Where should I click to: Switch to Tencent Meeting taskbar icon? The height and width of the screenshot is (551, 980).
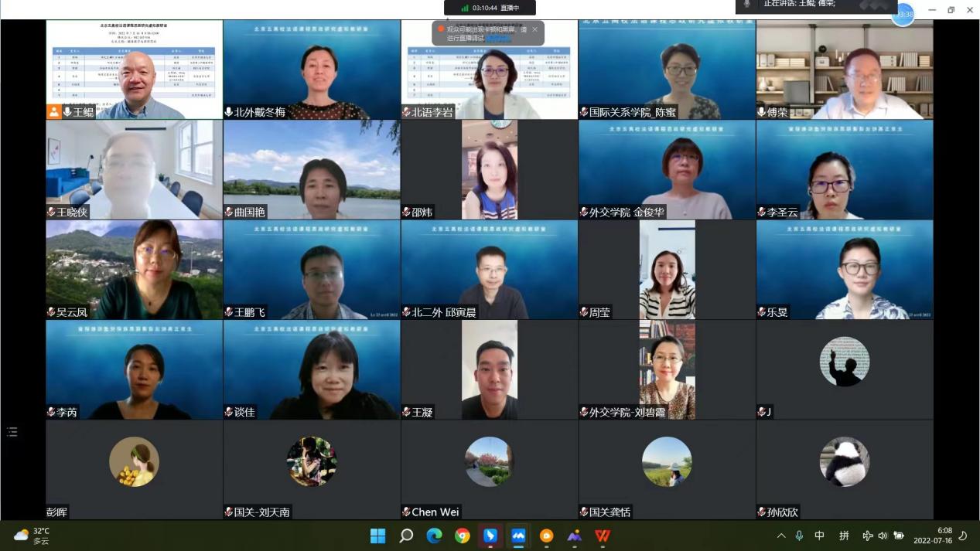[518, 536]
